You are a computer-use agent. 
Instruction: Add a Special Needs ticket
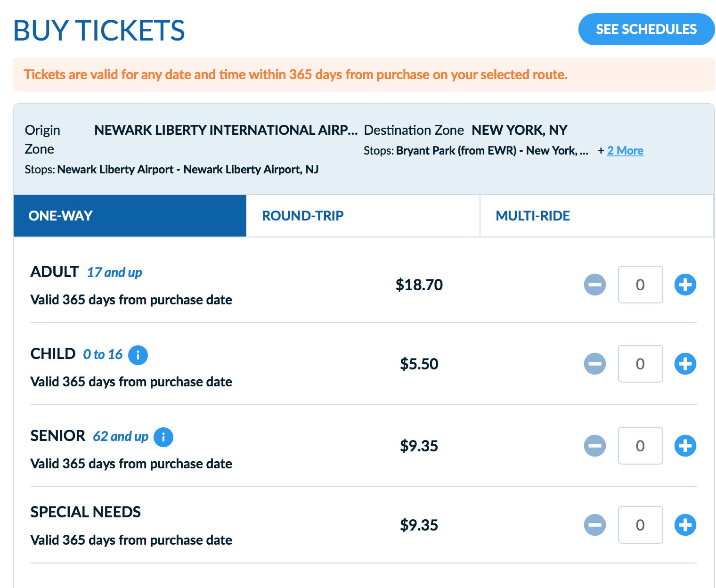[685, 525]
